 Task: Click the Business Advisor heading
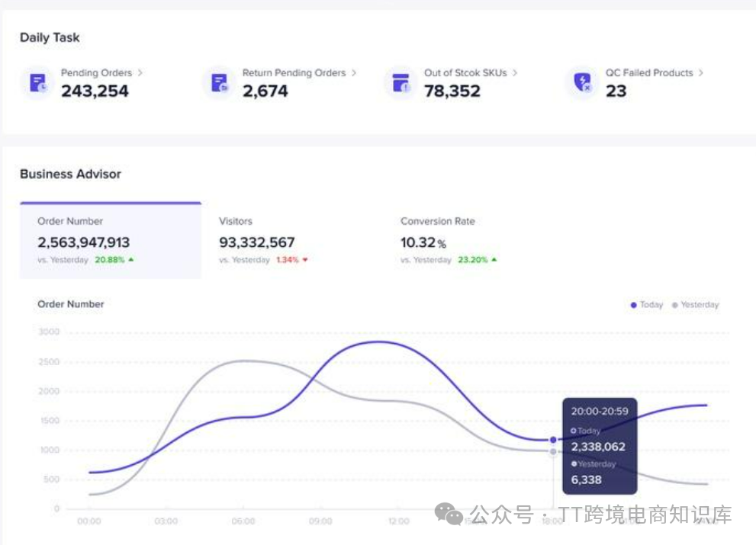coord(70,174)
